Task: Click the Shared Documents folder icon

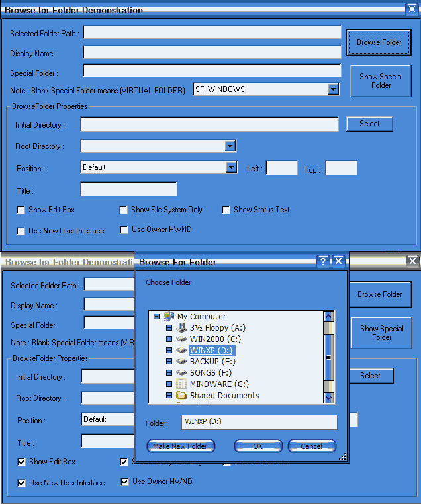Action: 181,396
